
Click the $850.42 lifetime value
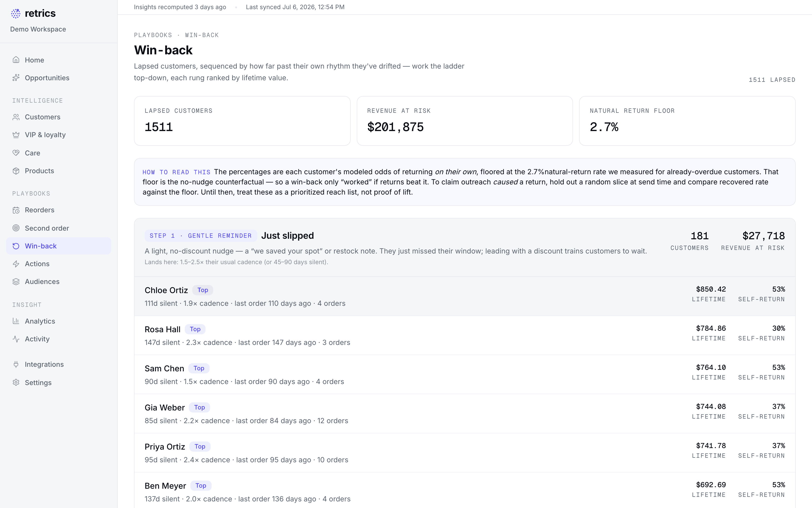(711, 289)
